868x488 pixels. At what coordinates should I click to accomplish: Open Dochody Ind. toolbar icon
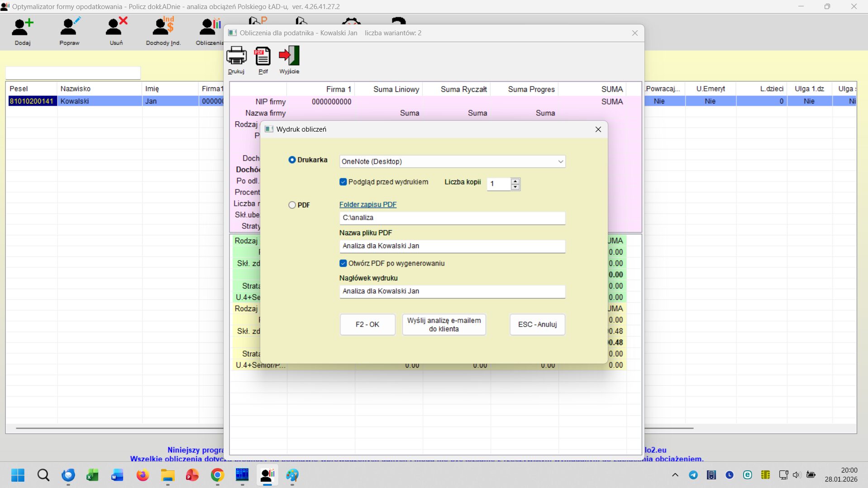coord(163,28)
